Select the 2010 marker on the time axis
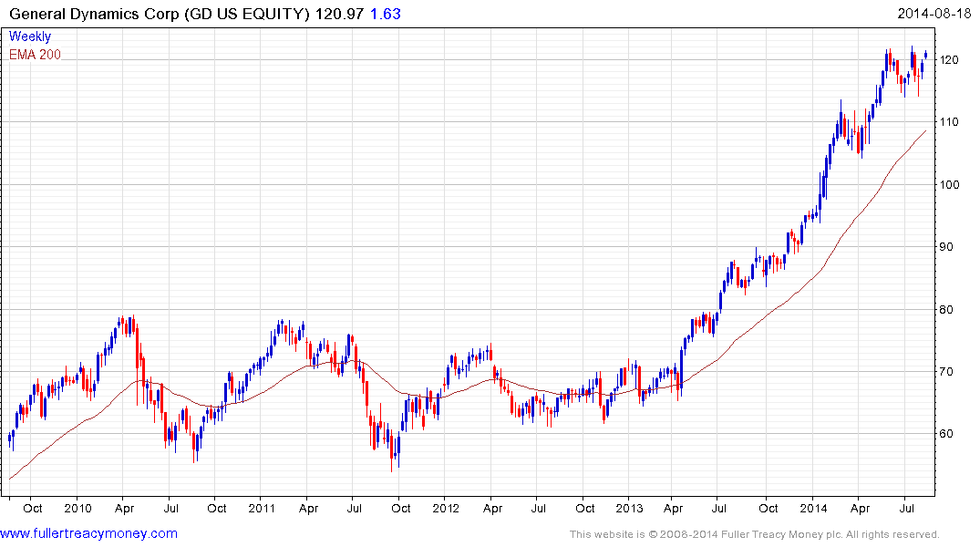The width and height of the screenshot is (980, 547). pyautogui.click(x=77, y=508)
